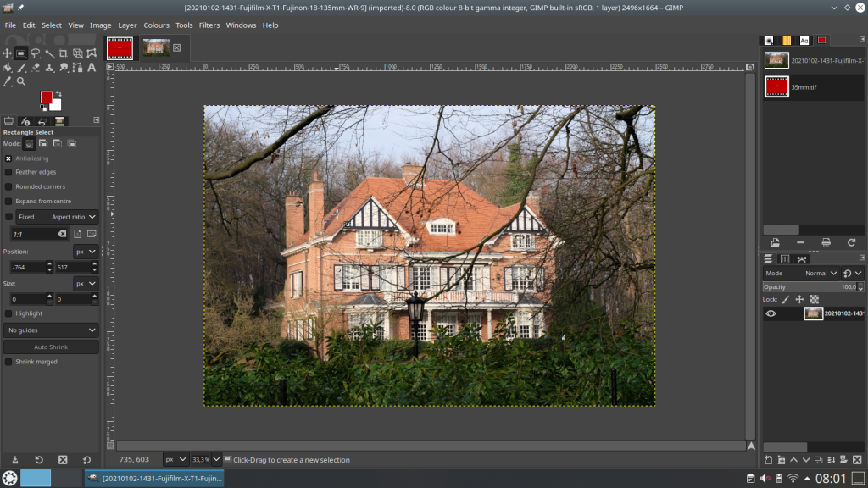The width and height of the screenshot is (868, 488).
Task: Pick the Colour Picker eyedropper tool
Action: click(x=8, y=82)
